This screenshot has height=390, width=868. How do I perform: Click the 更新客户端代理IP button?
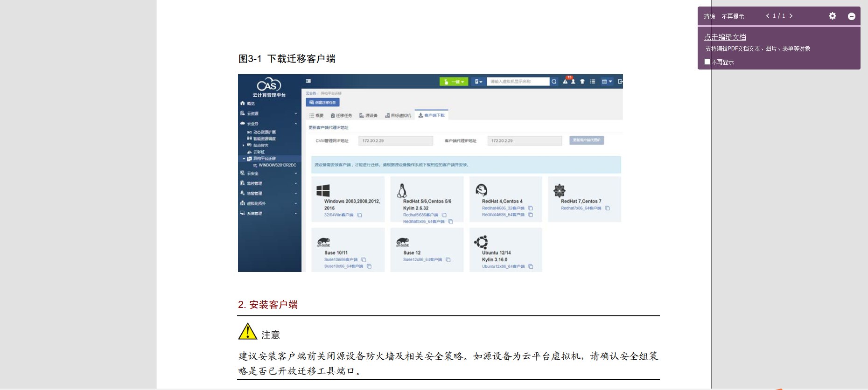pos(587,140)
